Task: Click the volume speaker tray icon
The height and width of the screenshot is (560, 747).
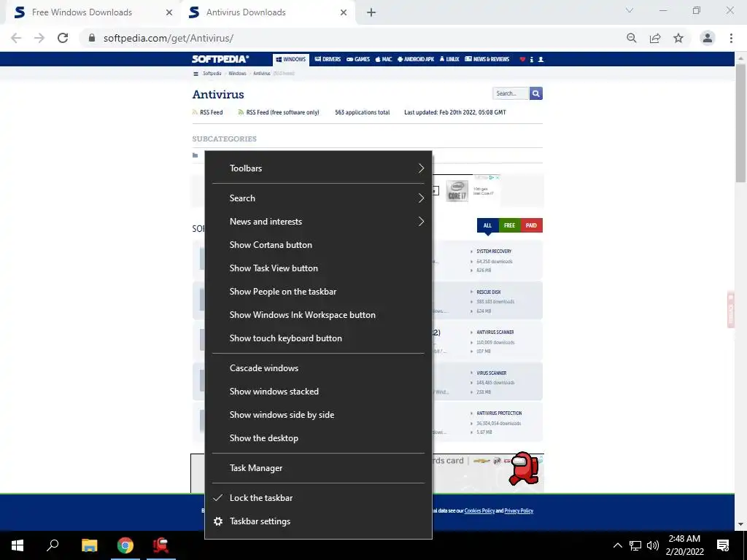Action: [x=653, y=545]
